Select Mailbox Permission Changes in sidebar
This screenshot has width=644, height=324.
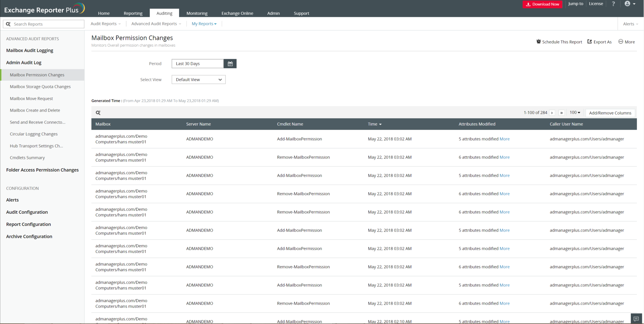tap(42, 75)
